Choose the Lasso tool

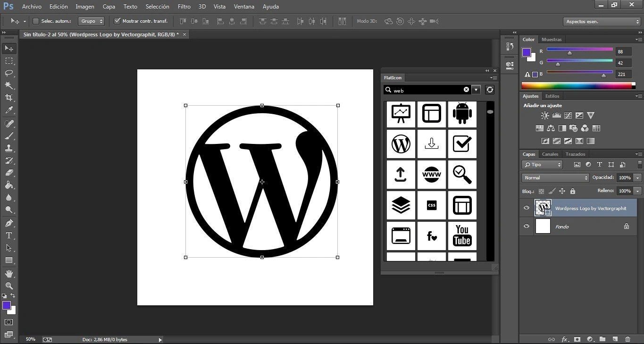[x=9, y=73]
